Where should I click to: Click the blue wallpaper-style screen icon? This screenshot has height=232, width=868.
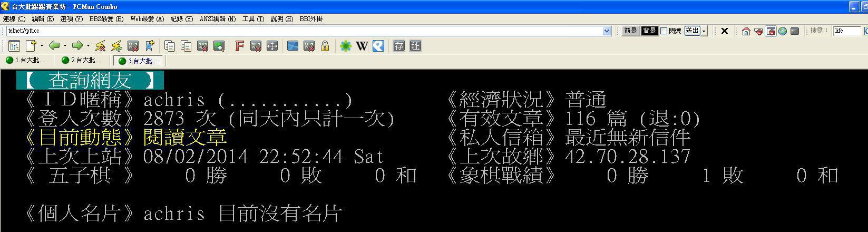(292, 46)
